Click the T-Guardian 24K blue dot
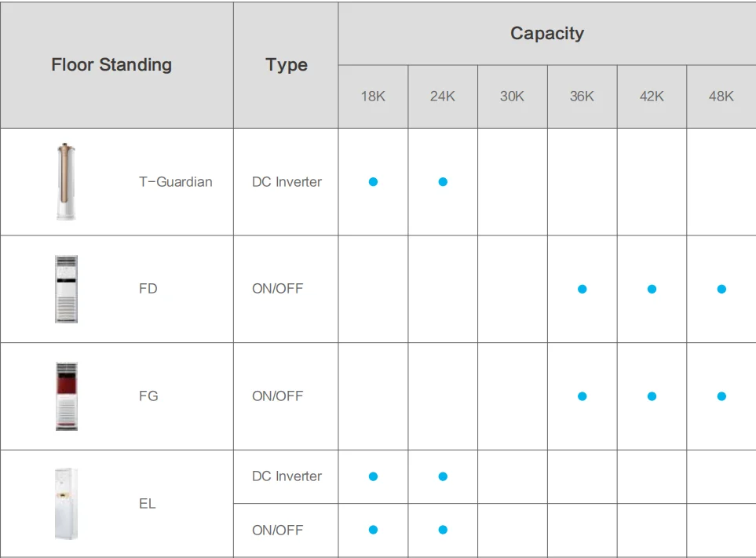Screen dimensions: 756x558 pos(443,182)
